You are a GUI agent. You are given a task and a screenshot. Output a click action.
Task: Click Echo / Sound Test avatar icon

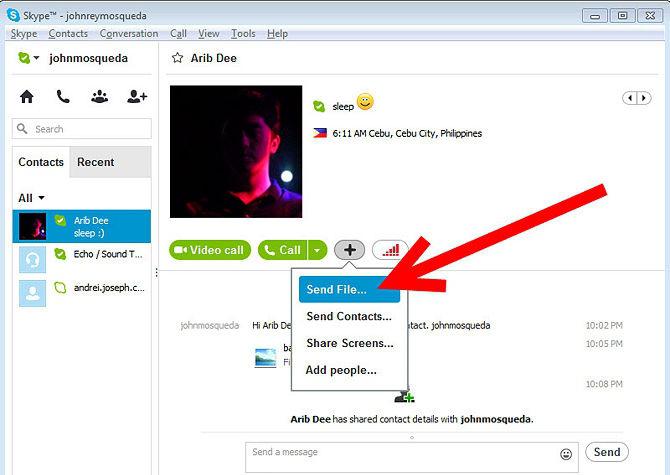click(32, 259)
